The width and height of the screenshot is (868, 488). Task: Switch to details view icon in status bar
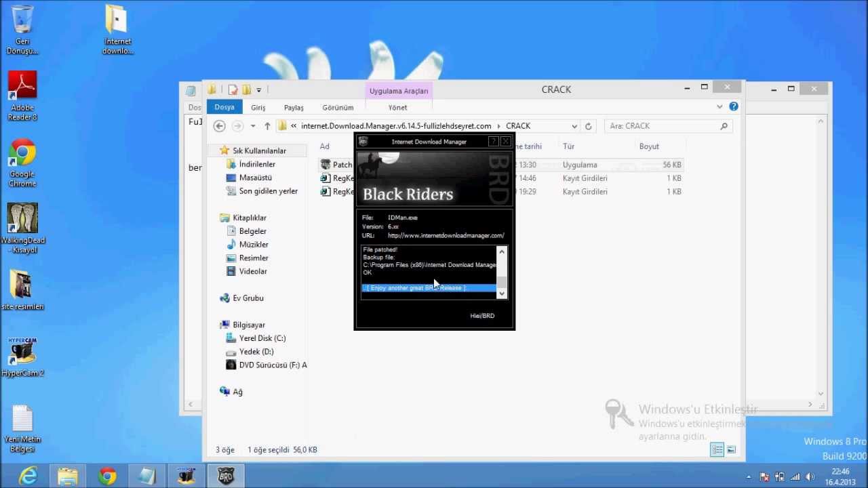[x=717, y=449]
